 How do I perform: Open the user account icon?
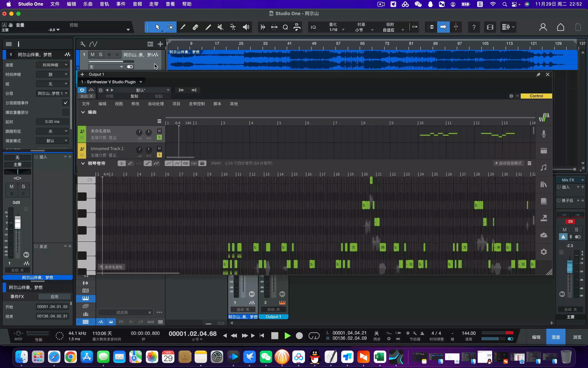point(543,27)
